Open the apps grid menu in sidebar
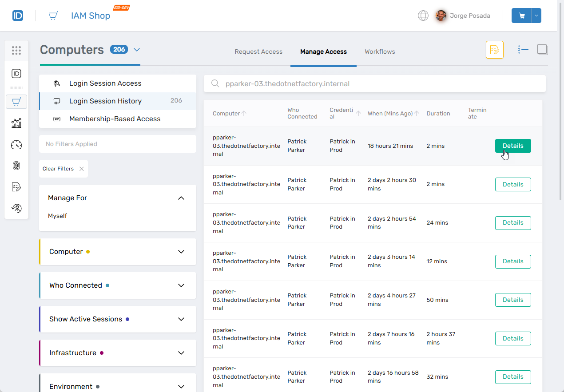Screen dimensions: 564x392 16,51
